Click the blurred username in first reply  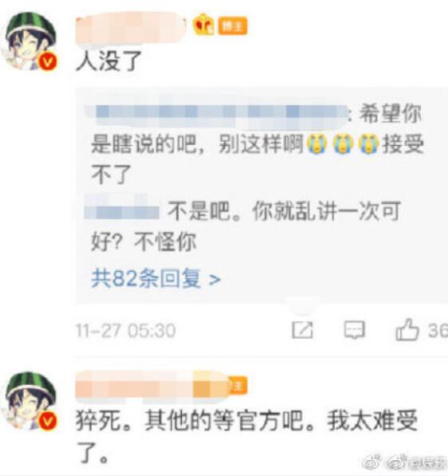pos(217,113)
